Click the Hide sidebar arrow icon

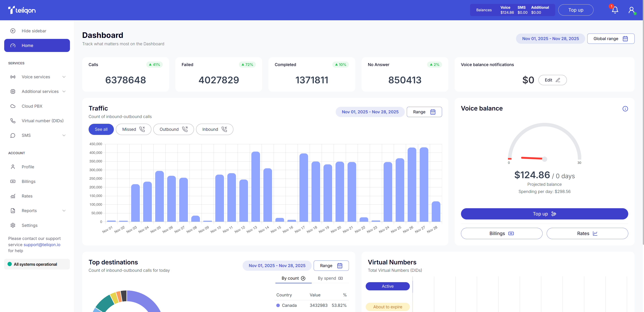[x=13, y=31]
